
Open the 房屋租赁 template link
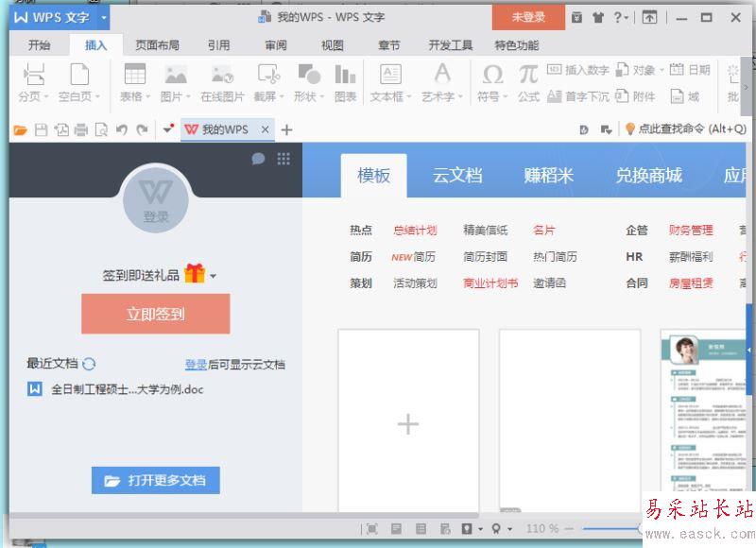tap(691, 283)
